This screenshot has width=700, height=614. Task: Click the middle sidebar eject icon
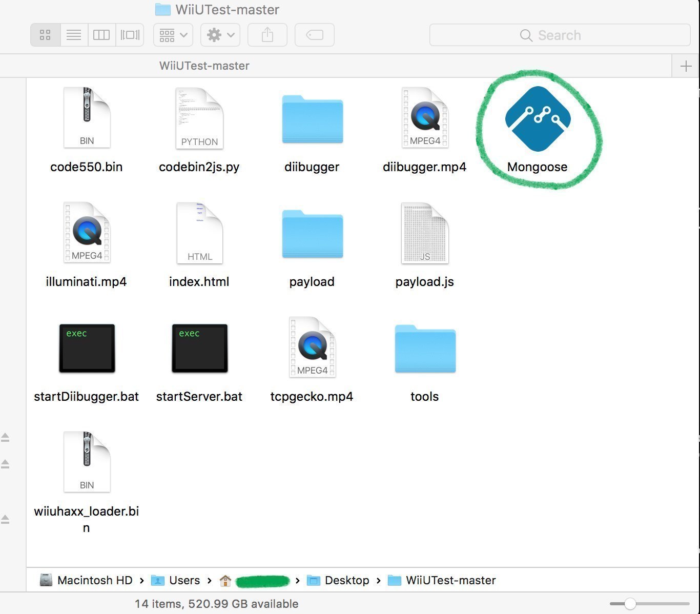(x=5, y=464)
